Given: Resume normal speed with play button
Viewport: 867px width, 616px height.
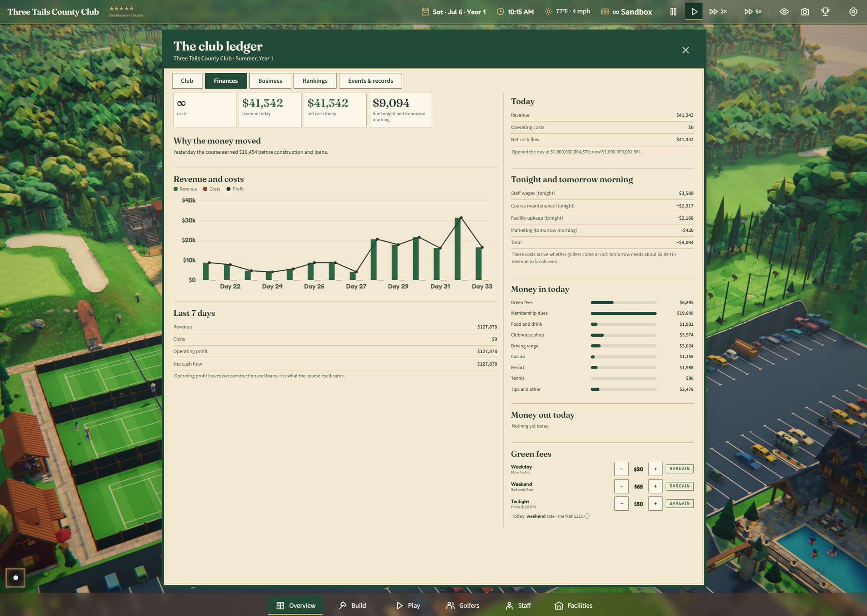Looking at the screenshot, I should click(694, 12).
